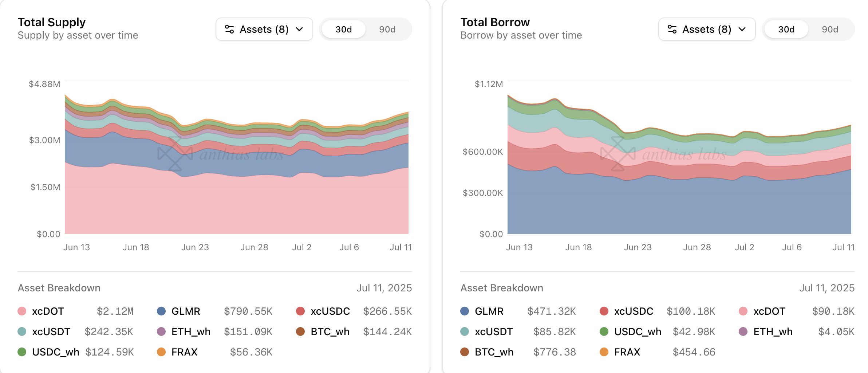Click BTC_wh brown swatch in Supply breakdown
This screenshot has height=373, width=868.
coord(300,331)
